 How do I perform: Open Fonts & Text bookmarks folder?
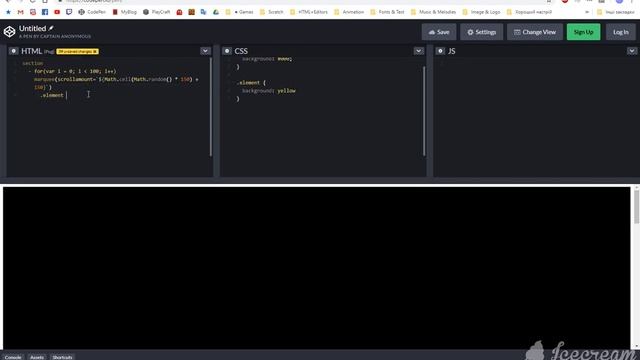387,12
